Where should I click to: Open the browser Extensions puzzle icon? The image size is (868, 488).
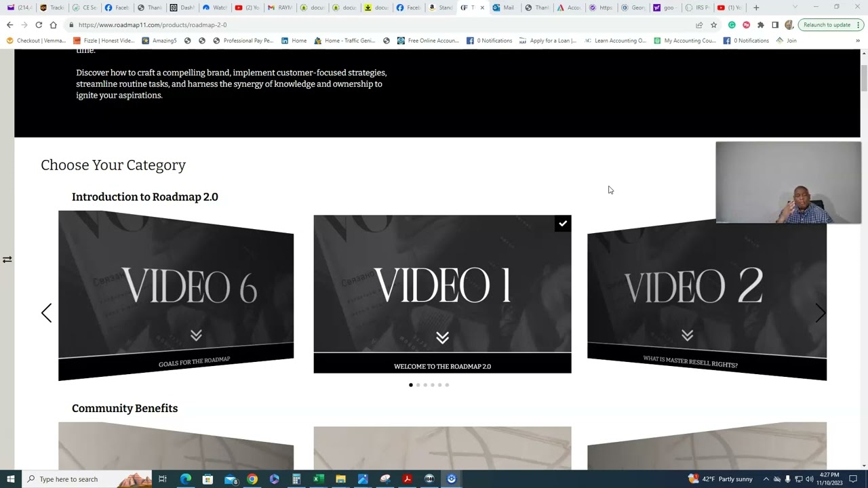tap(760, 25)
